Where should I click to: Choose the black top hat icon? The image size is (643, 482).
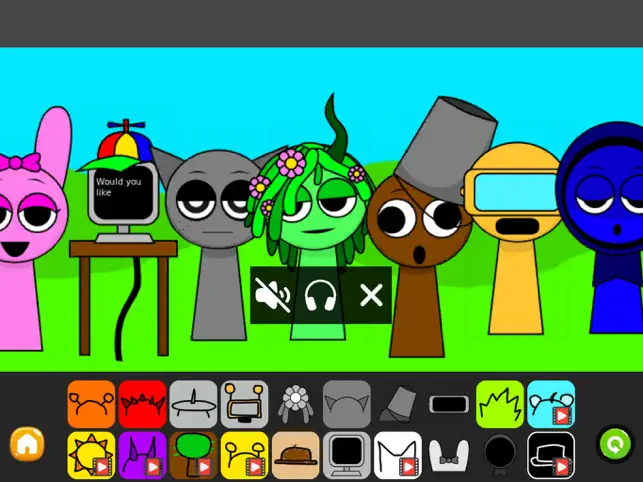click(x=551, y=455)
